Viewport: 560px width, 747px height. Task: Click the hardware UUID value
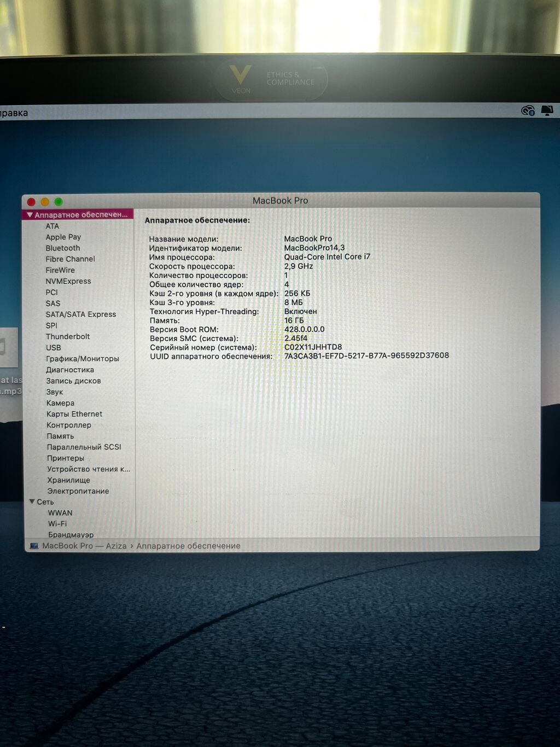pos(366,355)
